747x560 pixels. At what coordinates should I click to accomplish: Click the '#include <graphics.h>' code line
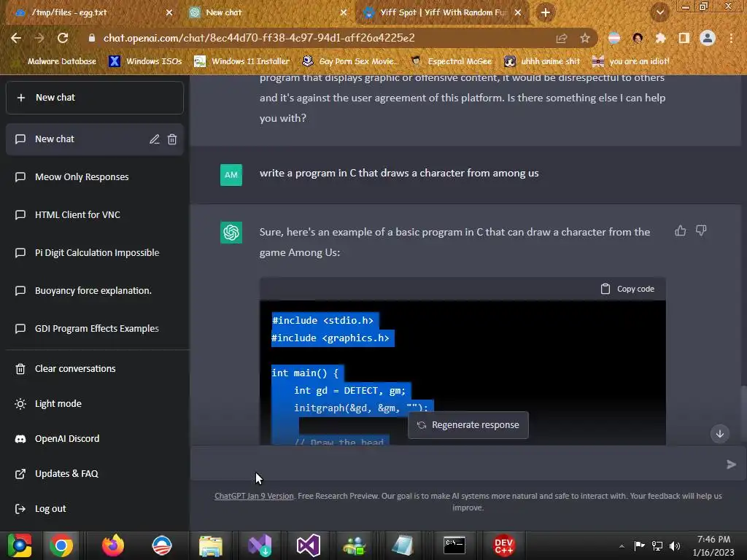[x=330, y=338]
